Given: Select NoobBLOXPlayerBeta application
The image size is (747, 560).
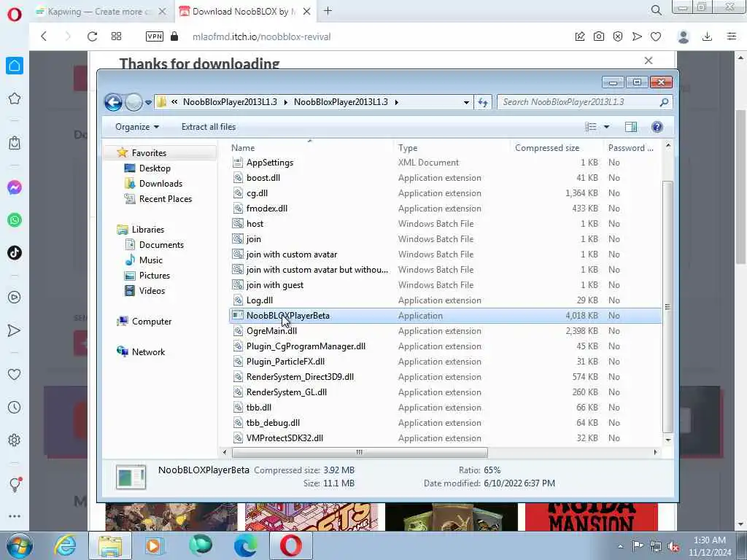Looking at the screenshot, I should pos(287,316).
